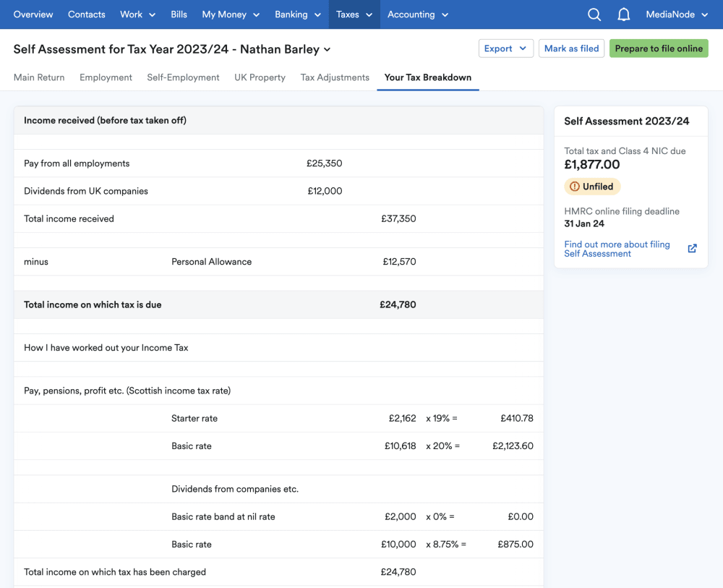Open the Accounting dropdown menu
Image resolution: width=723 pixels, height=588 pixels.
click(x=418, y=14)
